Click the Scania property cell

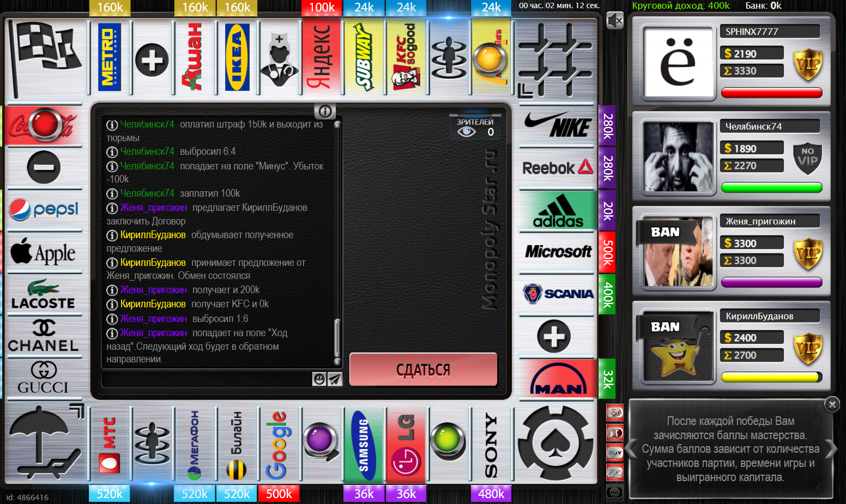point(557,294)
